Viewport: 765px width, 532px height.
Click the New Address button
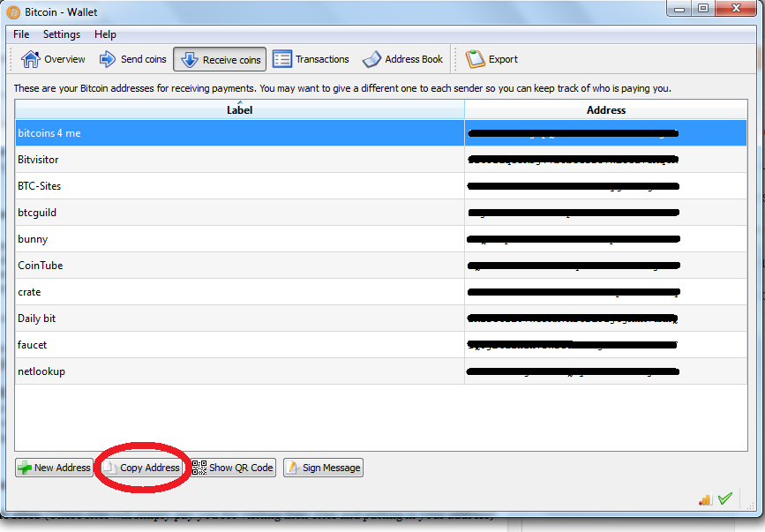54,468
